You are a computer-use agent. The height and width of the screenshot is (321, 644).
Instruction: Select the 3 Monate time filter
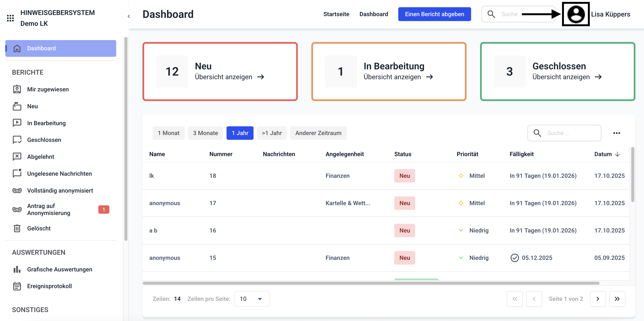pyautogui.click(x=205, y=133)
